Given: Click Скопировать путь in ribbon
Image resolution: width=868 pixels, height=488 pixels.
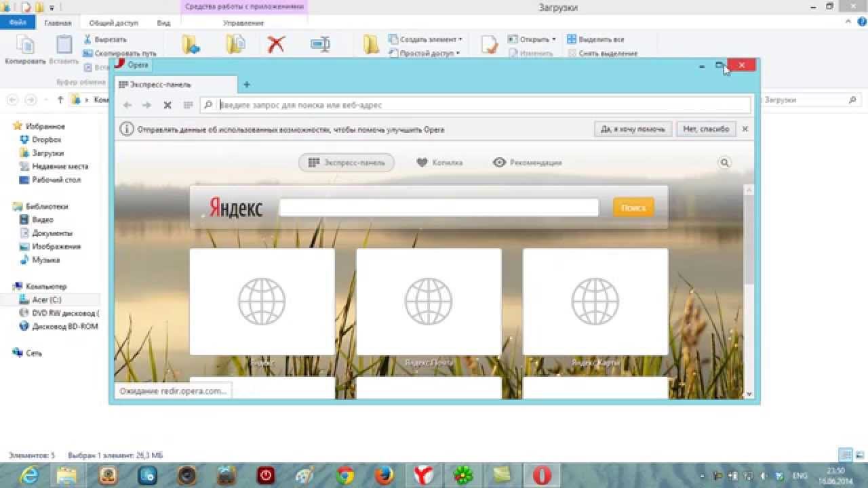Looking at the screenshot, I should tap(120, 53).
